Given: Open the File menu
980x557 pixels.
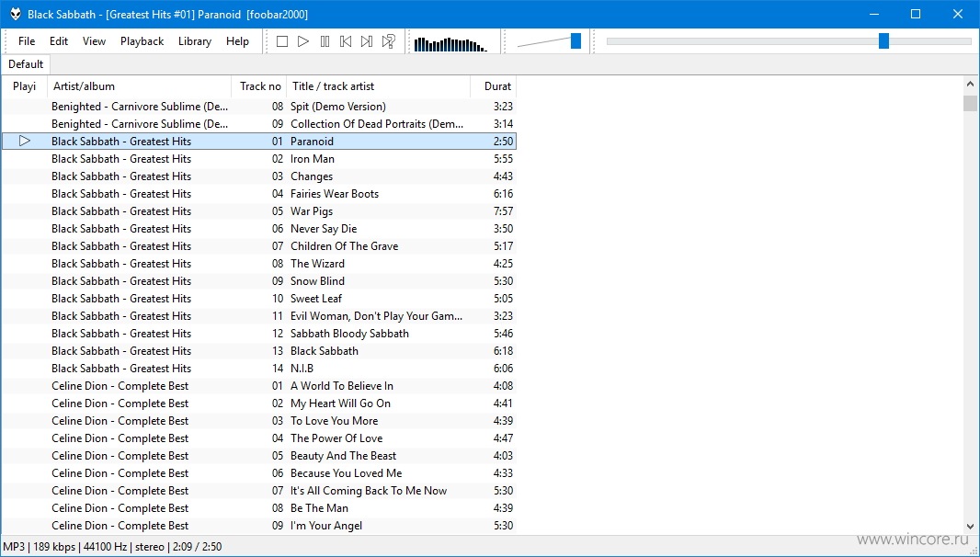Looking at the screenshot, I should pyautogui.click(x=27, y=41).
